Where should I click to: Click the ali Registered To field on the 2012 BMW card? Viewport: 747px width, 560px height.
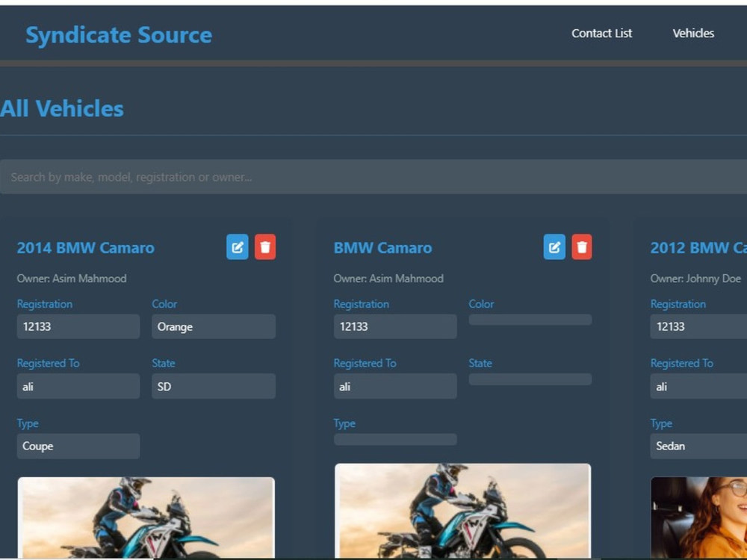[x=698, y=386]
